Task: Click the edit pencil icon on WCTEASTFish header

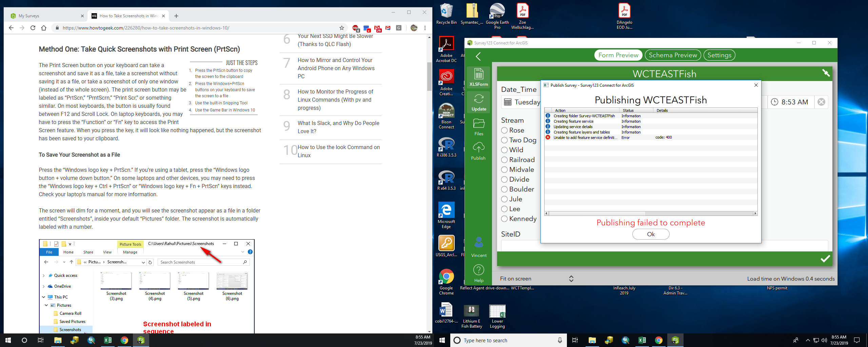Action: pyautogui.click(x=825, y=73)
